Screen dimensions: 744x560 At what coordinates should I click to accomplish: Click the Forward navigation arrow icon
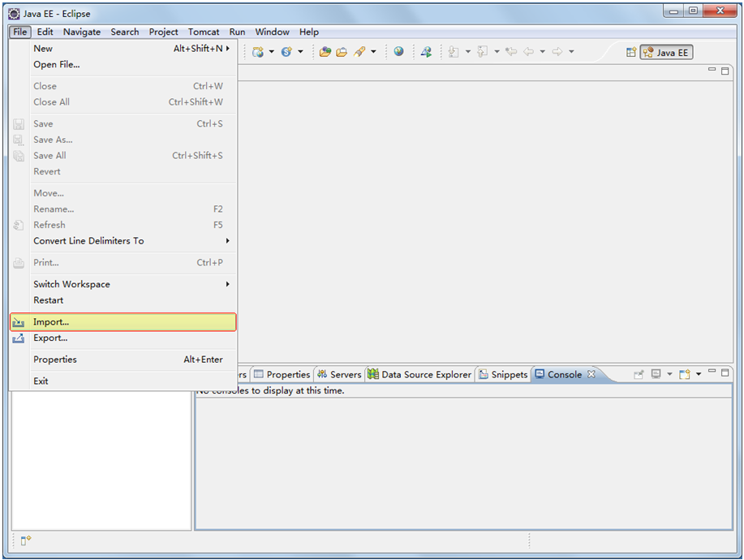pyautogui.click(x=557, y=52)
